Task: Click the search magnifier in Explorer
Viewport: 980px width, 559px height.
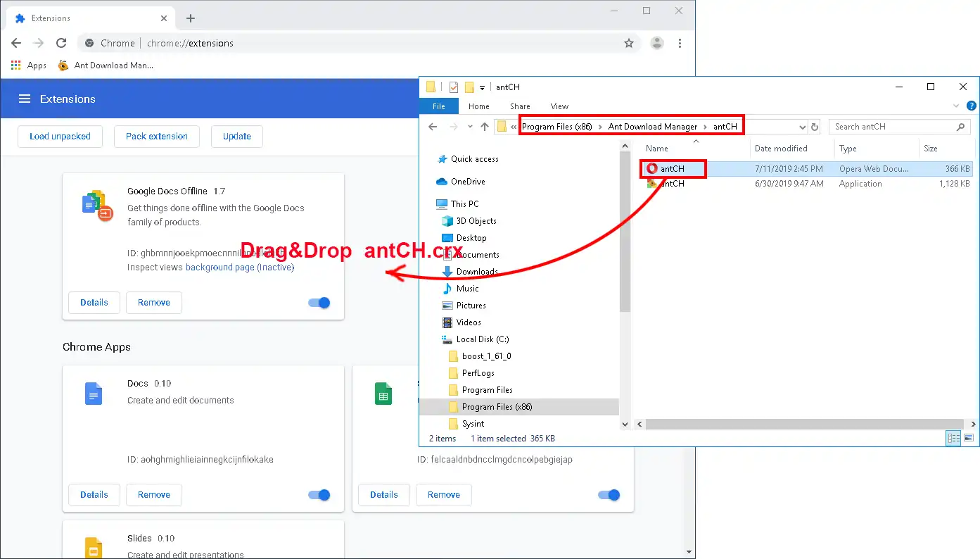Action: pos(961,127)
